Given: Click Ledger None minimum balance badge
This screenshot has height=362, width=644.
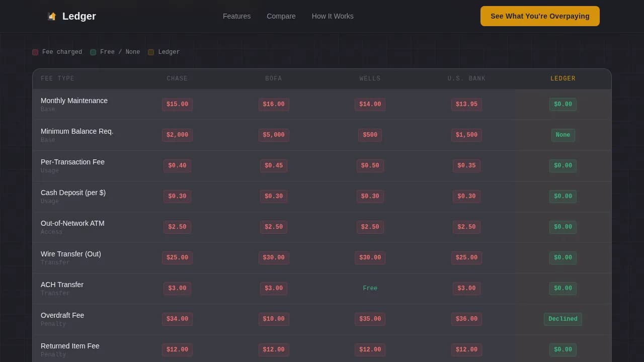Looking at the screenshot, I should pos(563,135).
